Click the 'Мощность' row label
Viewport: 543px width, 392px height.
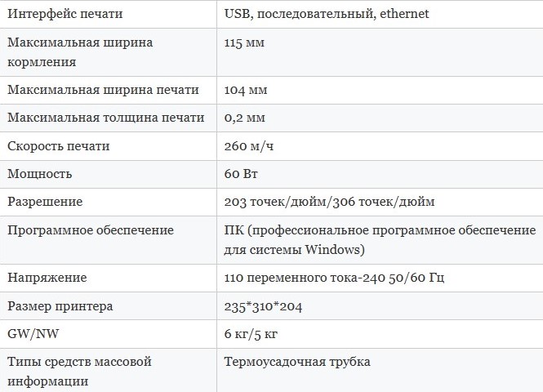40,174
